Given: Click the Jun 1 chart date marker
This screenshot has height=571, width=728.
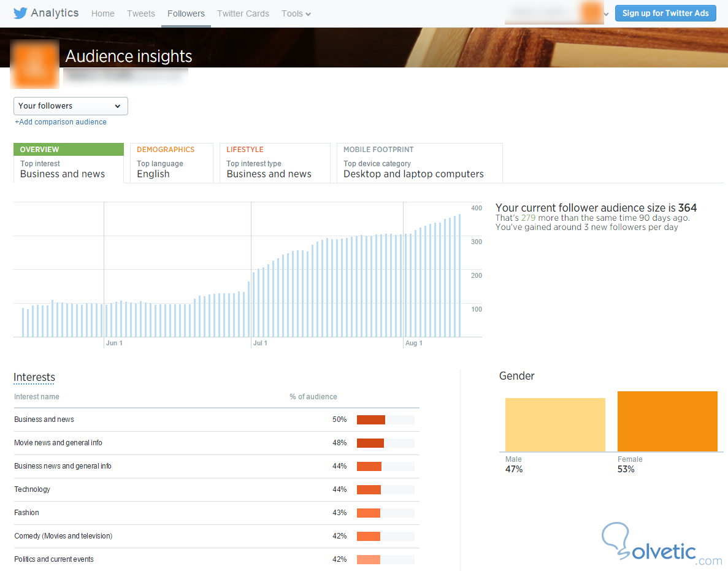Looking at the screenshot, I should pyautogui.click(x=114, y=343).
